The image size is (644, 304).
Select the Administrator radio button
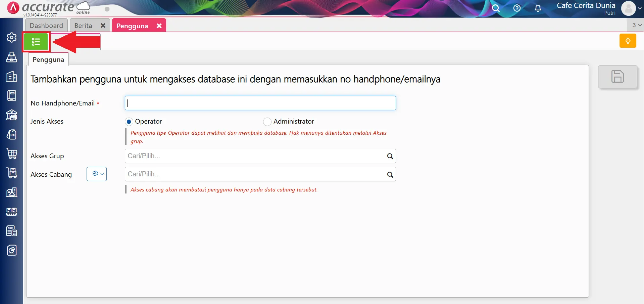(267, 122)
